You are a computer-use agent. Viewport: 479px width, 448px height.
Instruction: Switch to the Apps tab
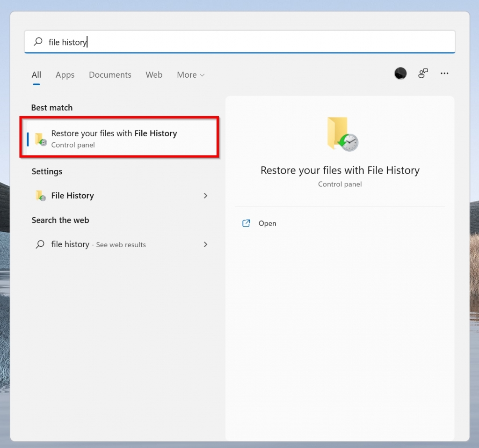[x=65, y=75]
